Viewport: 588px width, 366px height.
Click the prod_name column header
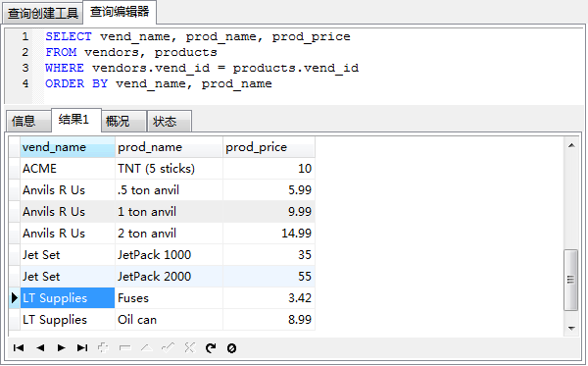click(x=169, y=147)
